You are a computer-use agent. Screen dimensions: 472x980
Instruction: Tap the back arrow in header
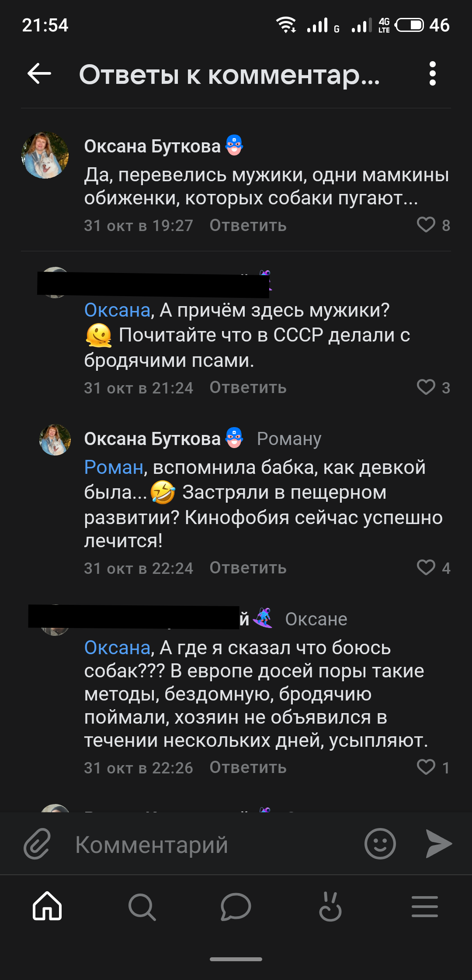pos(39,73)
